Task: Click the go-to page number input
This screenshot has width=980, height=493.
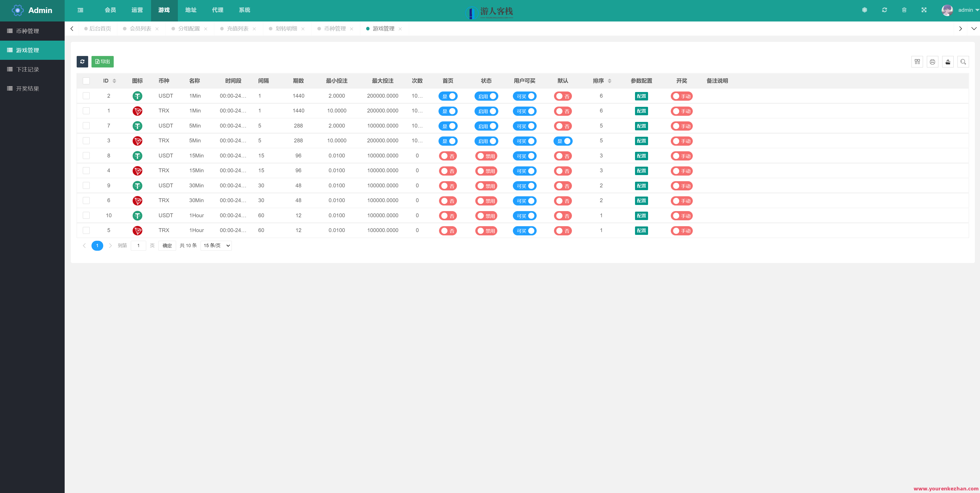Action: (139, 246)
